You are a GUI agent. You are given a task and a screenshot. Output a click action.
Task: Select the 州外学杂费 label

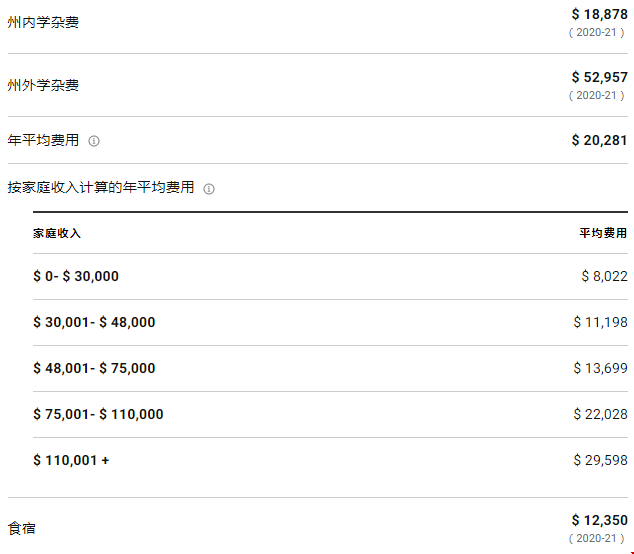coord(43,85)
